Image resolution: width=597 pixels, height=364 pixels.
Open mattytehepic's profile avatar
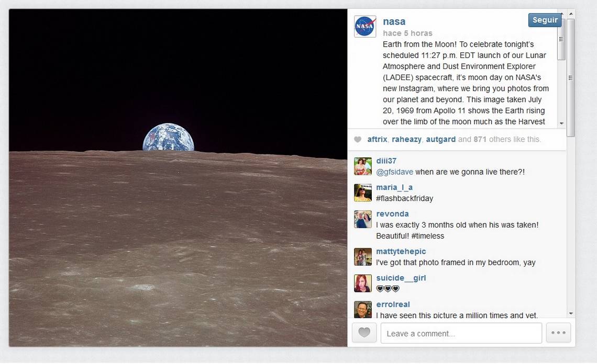pyautogui.click(x=362, y=257)
